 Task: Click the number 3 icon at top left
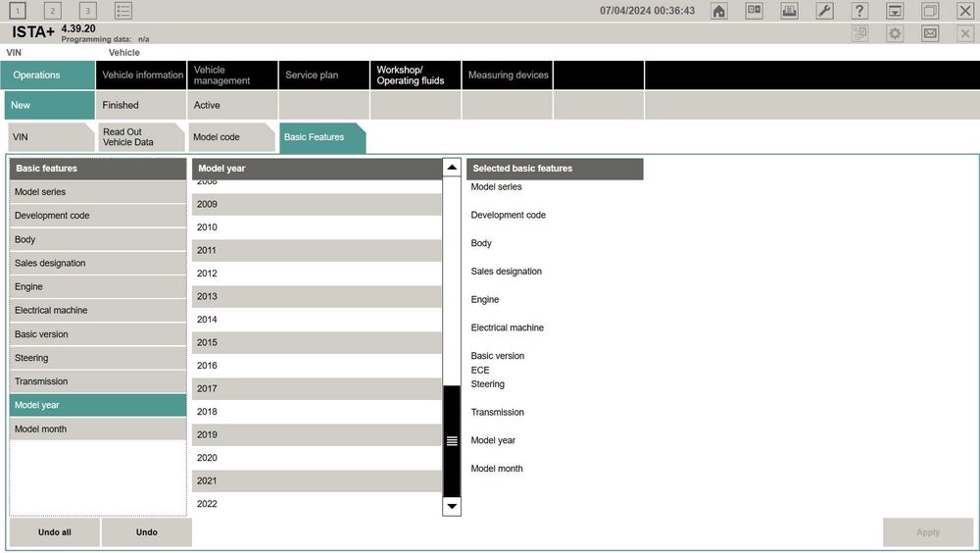tap(88, 11)
